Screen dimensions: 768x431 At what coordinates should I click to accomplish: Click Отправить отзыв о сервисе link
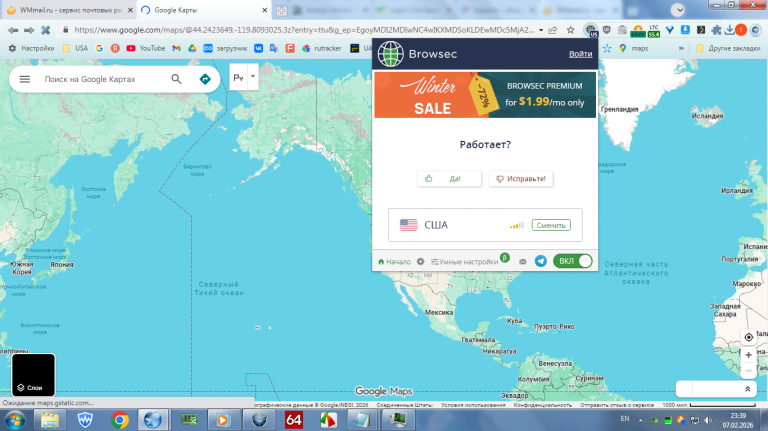click(617, 405)
